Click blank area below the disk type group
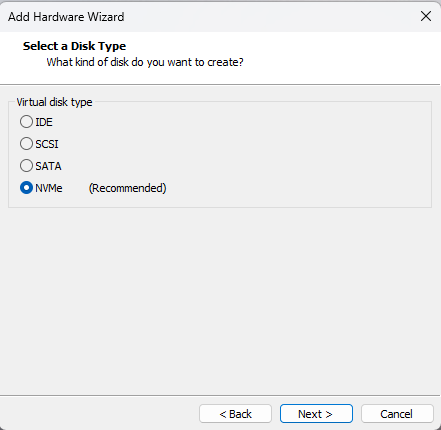Image resolution: width=441 pixels, height=430 pixels. [220, 300]
